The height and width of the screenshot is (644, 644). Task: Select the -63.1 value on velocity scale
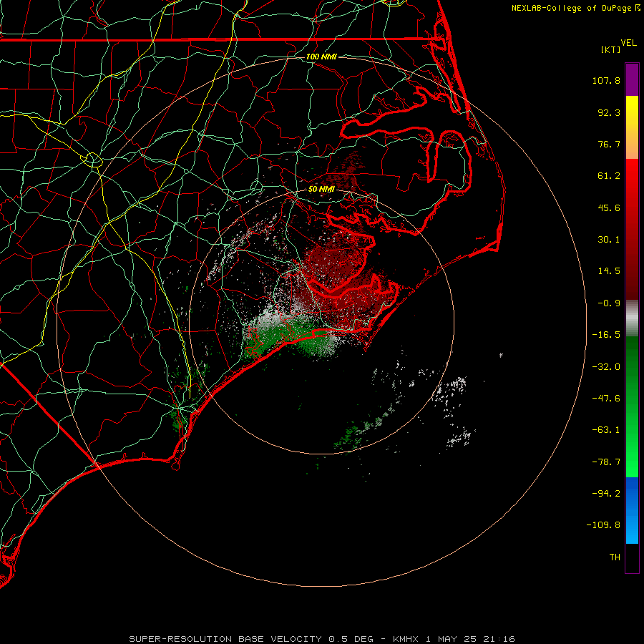click(x=606, y=430)
